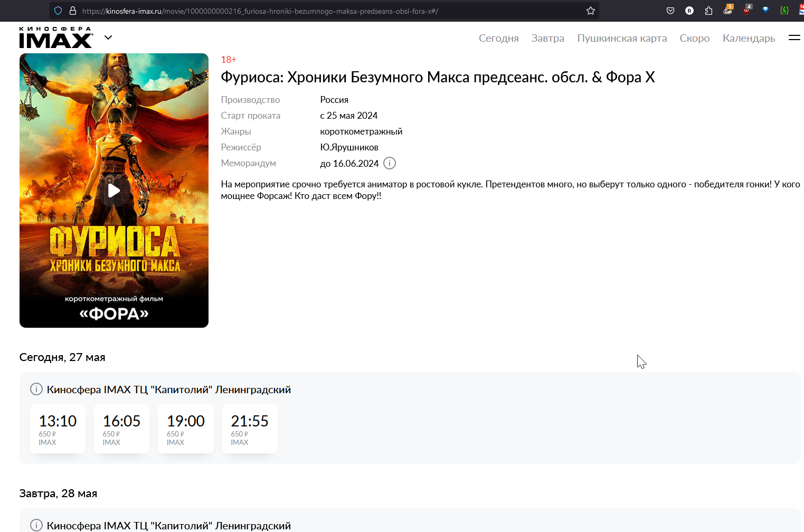The width and height of the screenshot is (804, 532).
Task: Click the Сегодня, 27 мая date heading
Action: pyautogui.click(x=62, y=357)
